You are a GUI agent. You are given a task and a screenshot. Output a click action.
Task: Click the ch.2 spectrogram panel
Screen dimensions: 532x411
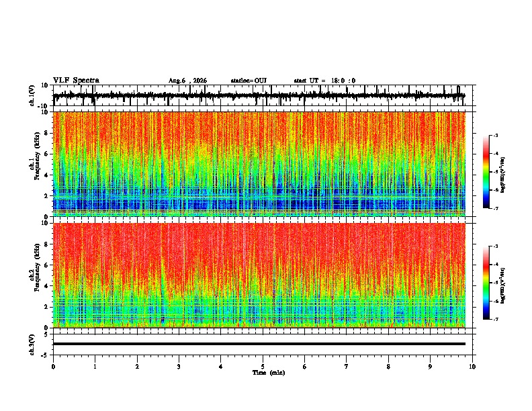259,275
